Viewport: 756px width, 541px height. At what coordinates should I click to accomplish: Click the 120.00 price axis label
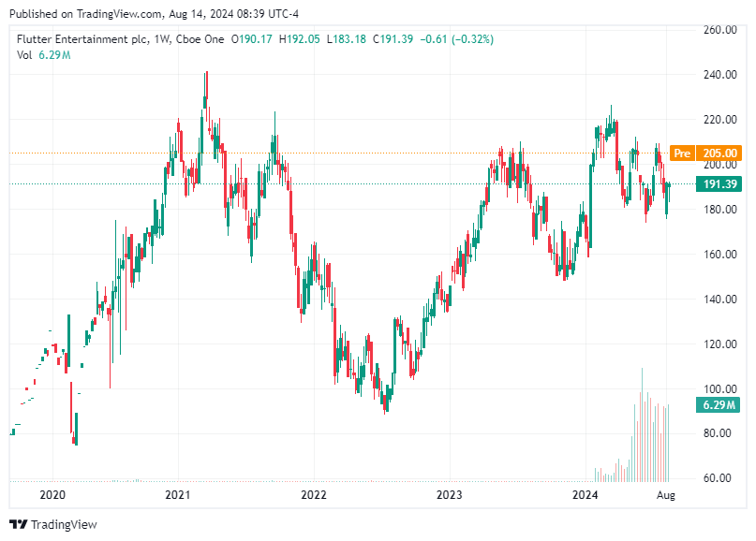719,344
